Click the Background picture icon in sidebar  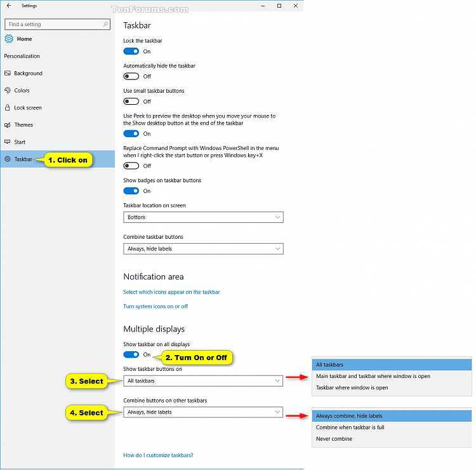click(x=8, y=73)
